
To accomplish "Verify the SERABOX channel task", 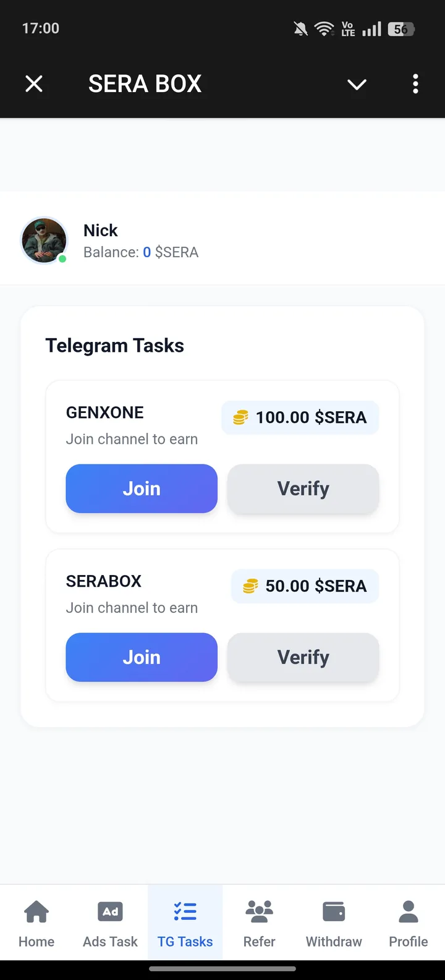I will click(303, 657).
